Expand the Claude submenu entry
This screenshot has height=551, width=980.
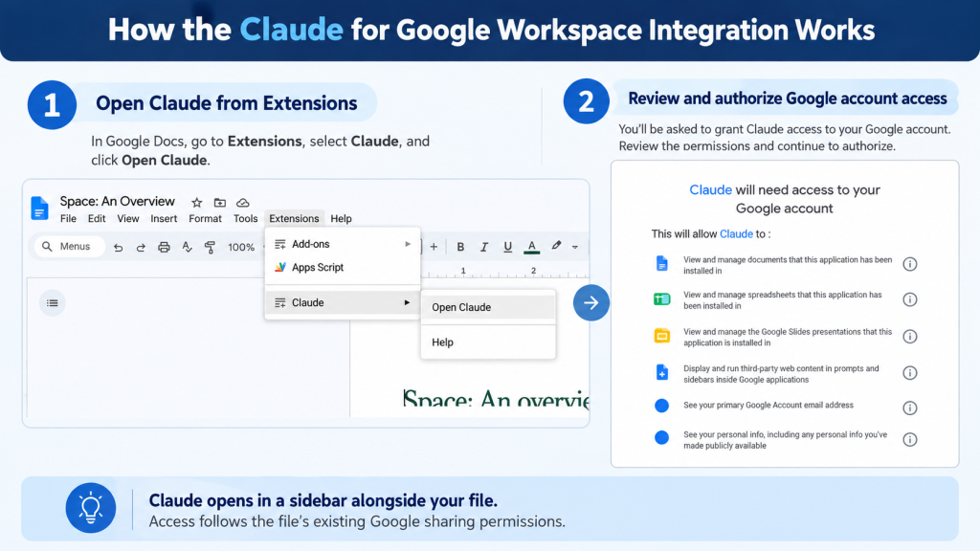(x=407, y=302)
